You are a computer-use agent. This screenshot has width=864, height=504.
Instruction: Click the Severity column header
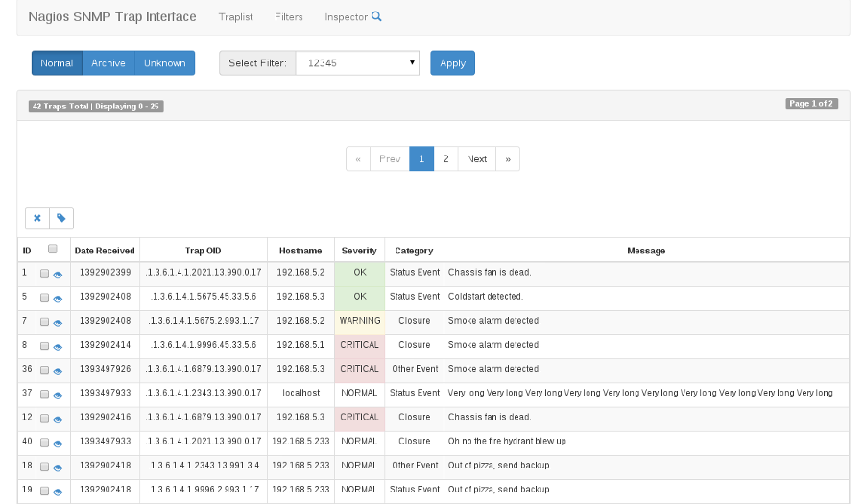[359, 251]
